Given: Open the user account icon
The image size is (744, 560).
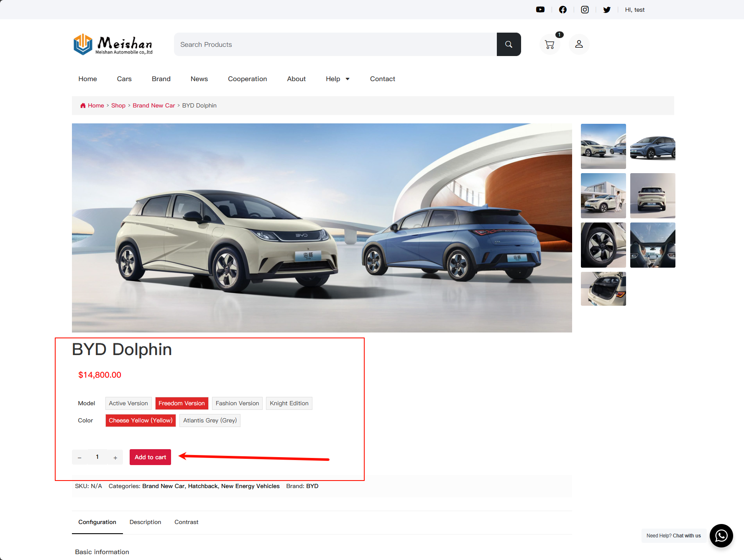Looking at the screenshot, I should coord(579,44).
